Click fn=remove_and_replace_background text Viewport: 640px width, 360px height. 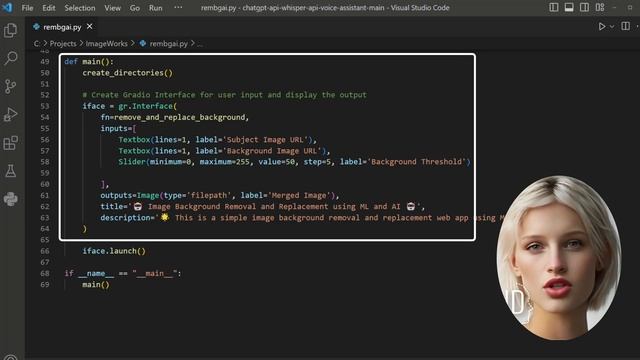(175, 117)
